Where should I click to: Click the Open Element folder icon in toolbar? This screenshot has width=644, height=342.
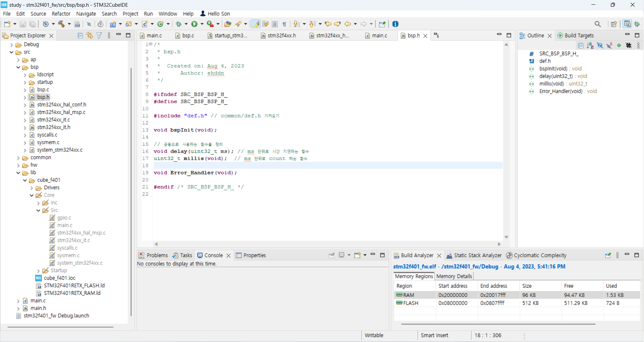(x=228, y=24)
